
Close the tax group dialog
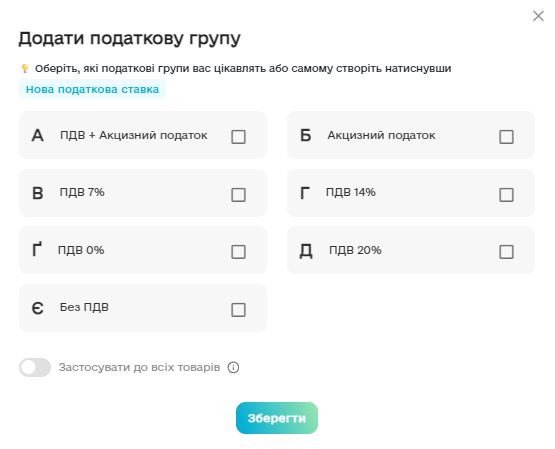[x=538, y=16]
